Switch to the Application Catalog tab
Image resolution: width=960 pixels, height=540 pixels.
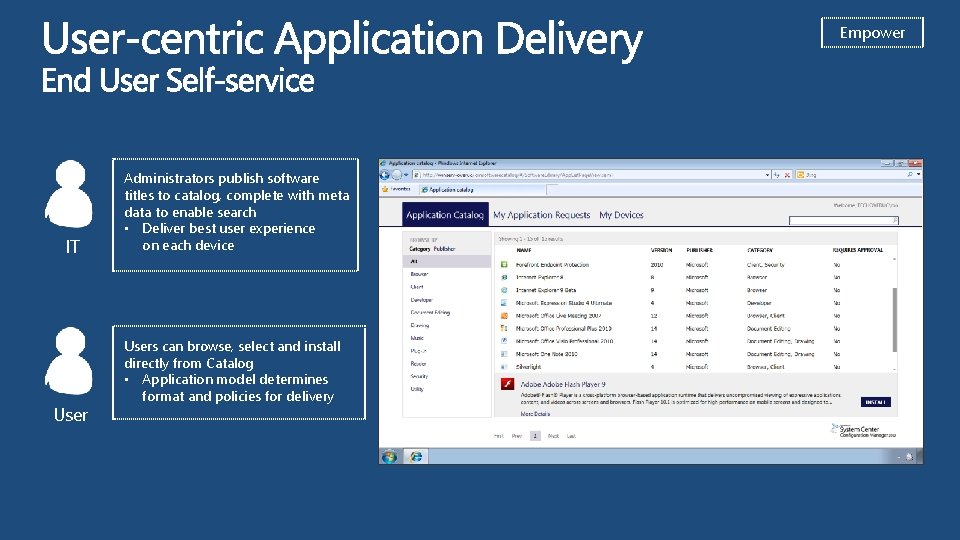click(x=445, y=215)
